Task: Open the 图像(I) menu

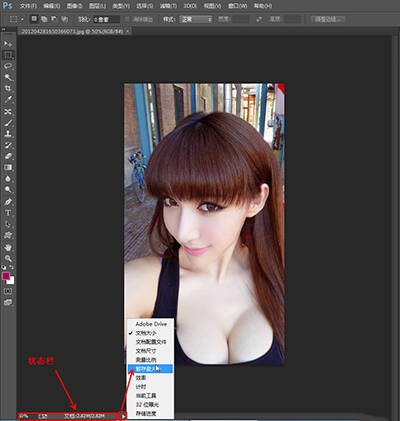Action: (74, 6)
